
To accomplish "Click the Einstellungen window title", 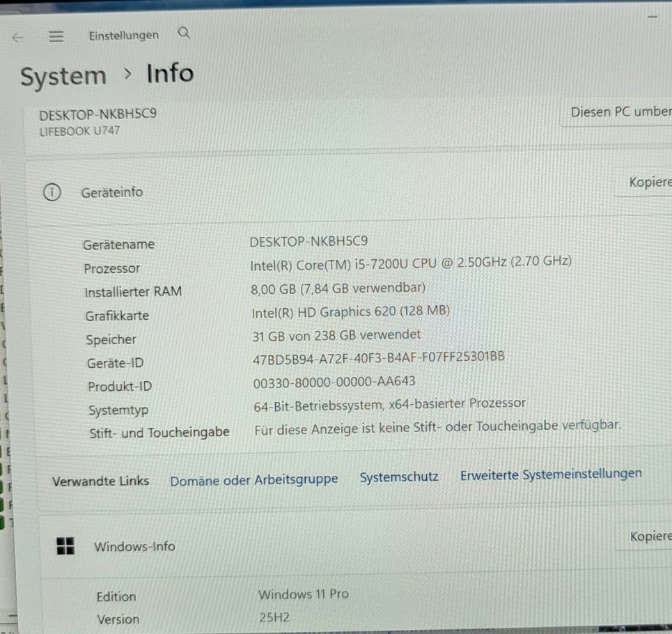I will click(124, 35).
